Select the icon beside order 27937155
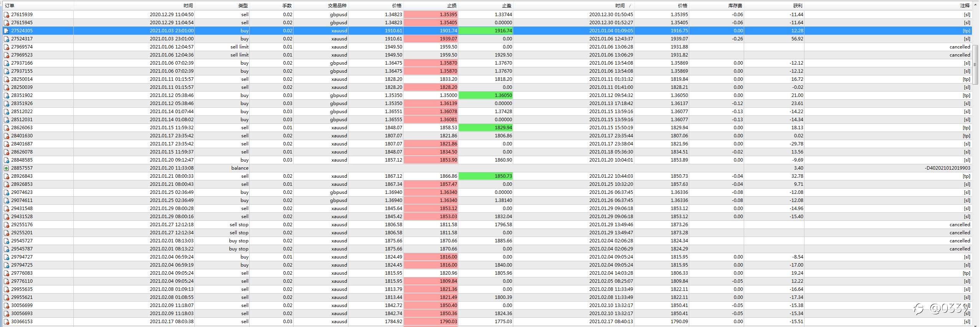 click(x=7, y=71)
